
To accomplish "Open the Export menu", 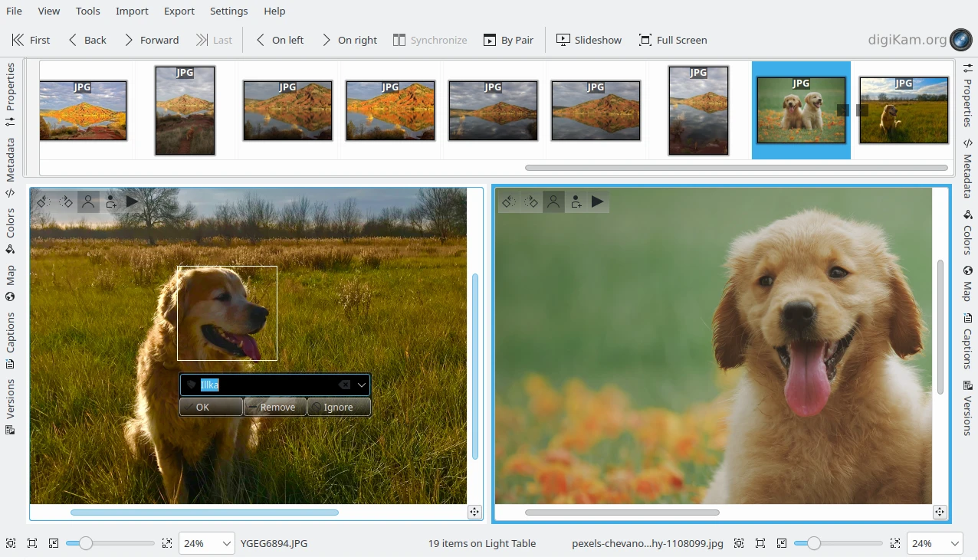I will pos(179,11).
